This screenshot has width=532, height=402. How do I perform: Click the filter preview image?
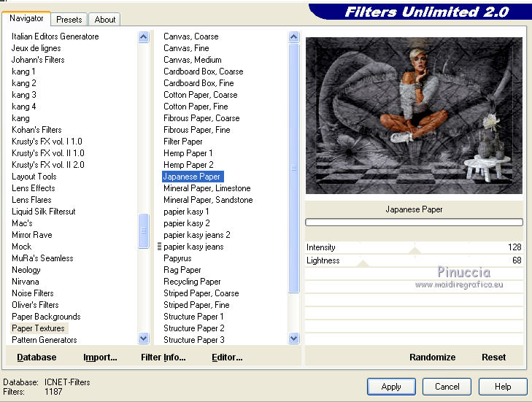point(414,116)
